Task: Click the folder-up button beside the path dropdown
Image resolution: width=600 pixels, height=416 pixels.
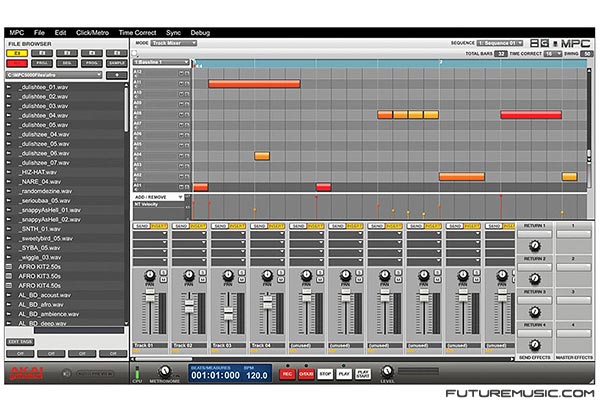Action: 117,75
